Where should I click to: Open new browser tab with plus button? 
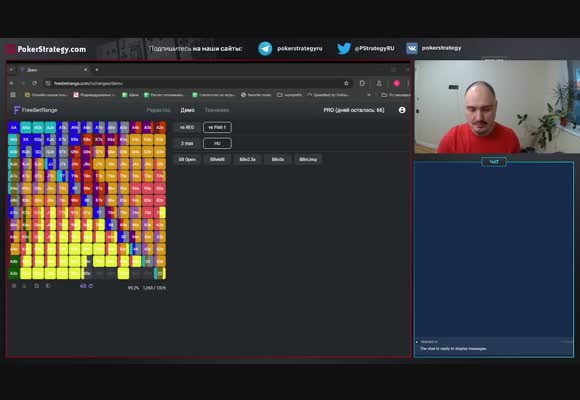tap(97, 70)
